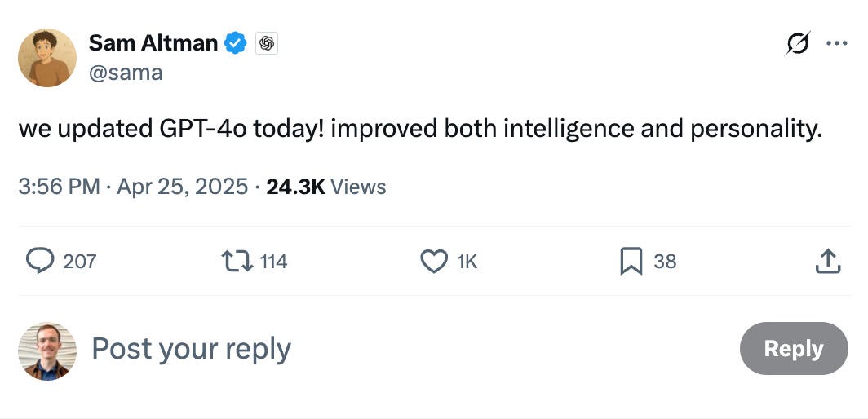868x419 pixels.
Task: Open the three-dot more options menu
Action: [x=836, y=43]
